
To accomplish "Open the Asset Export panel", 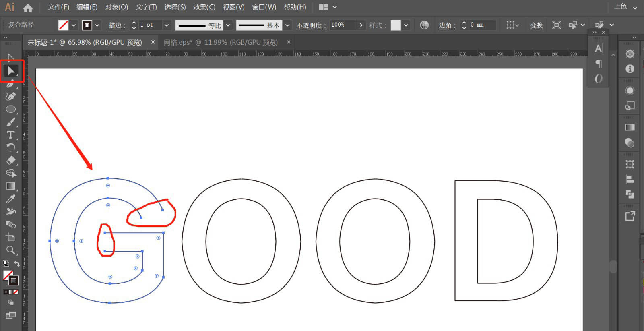I will tap(630, 216).
